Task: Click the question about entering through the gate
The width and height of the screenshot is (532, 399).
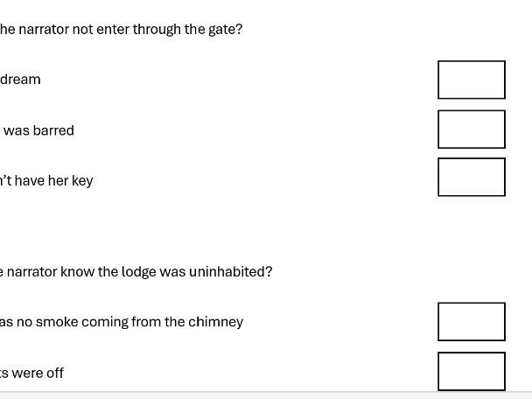Action: [x=121, y=30]
